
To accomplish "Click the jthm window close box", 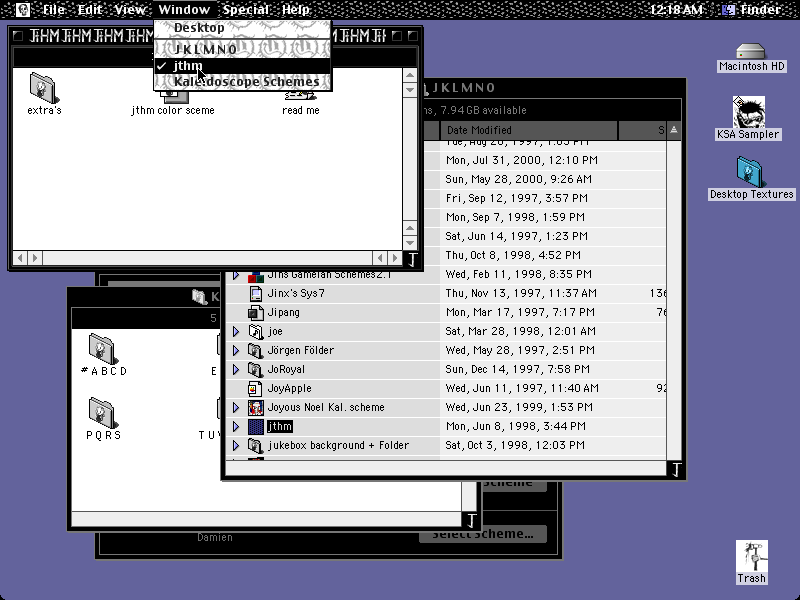I will click(18, 36).
